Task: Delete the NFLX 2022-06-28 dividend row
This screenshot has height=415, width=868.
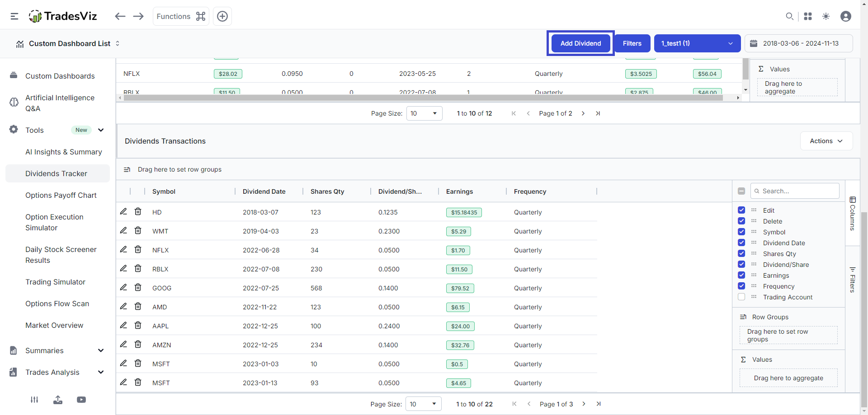Action: pyautogui.click(x=138, y=249)
